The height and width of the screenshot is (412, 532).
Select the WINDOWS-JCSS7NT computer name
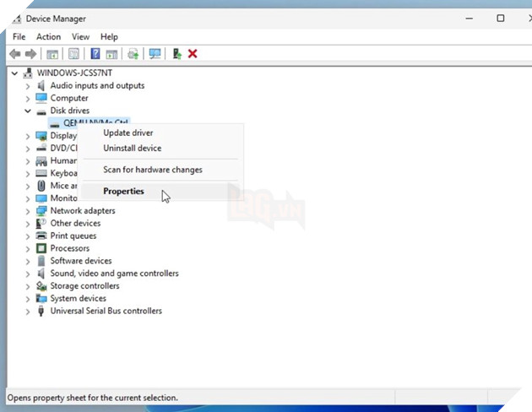(x=74, y=73)
